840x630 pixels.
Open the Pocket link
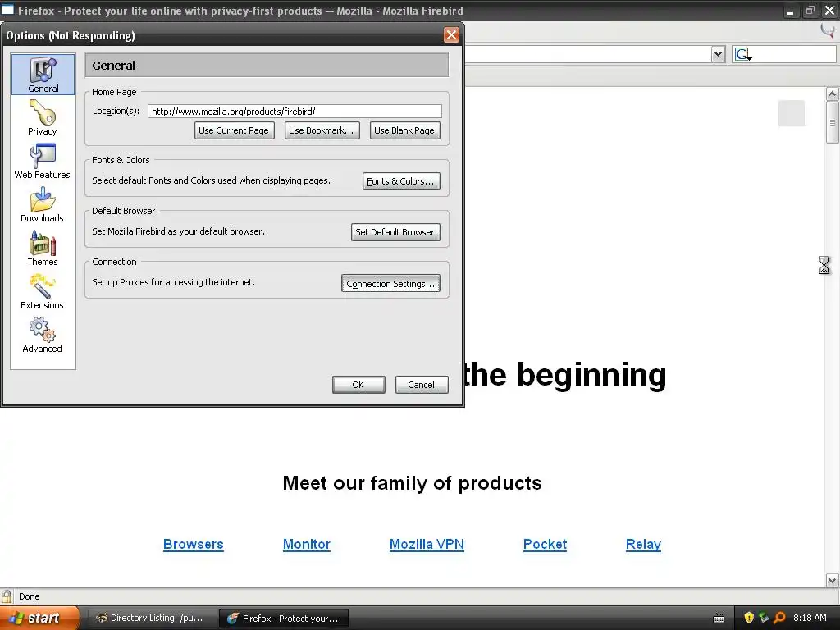click(545, 545)
